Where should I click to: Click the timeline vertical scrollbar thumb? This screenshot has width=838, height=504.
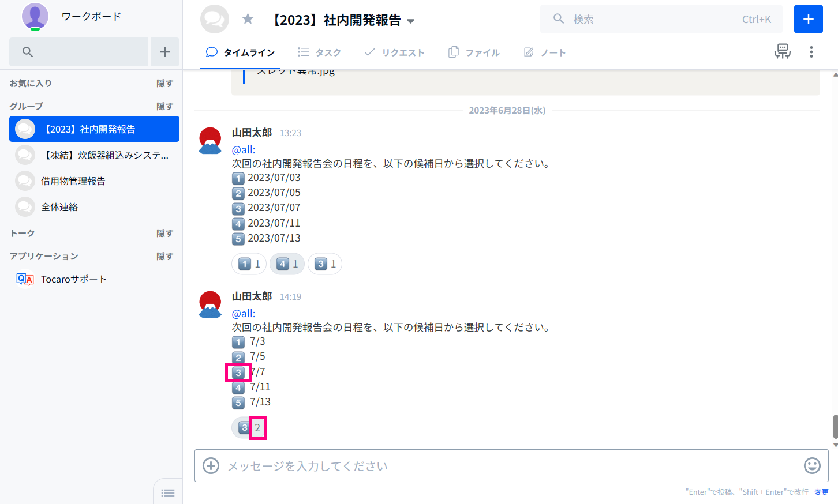point(835,427)
